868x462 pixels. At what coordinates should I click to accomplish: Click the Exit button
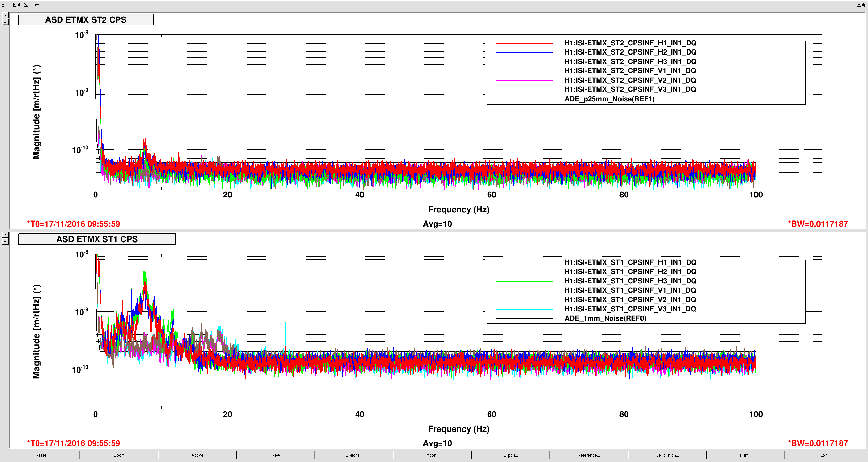pyautogui.click(x=824, y=455)
